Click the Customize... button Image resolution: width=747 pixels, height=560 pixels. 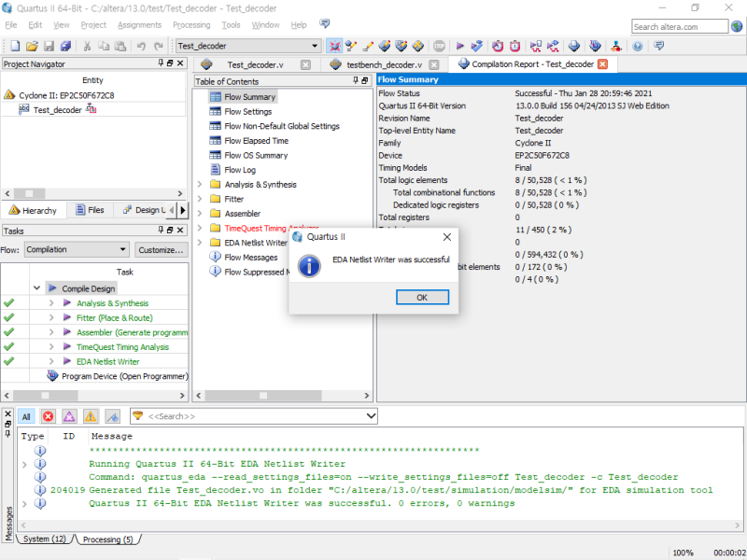pyautogui.click(x=162, y=250)
